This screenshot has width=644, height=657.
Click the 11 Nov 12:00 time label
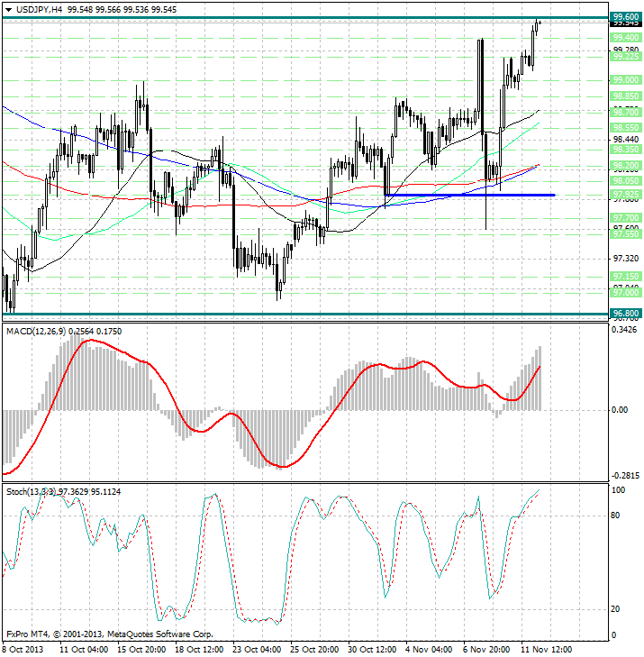tap(546, 650)
